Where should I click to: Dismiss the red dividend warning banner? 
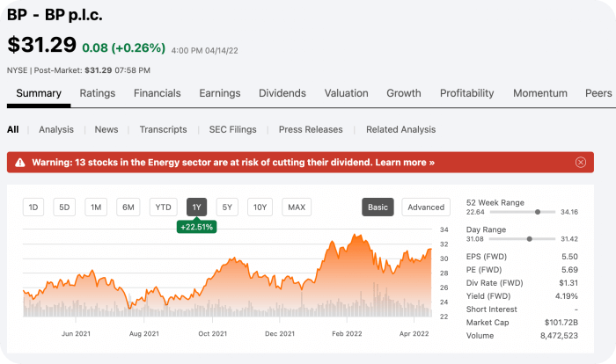click(581, 162)
